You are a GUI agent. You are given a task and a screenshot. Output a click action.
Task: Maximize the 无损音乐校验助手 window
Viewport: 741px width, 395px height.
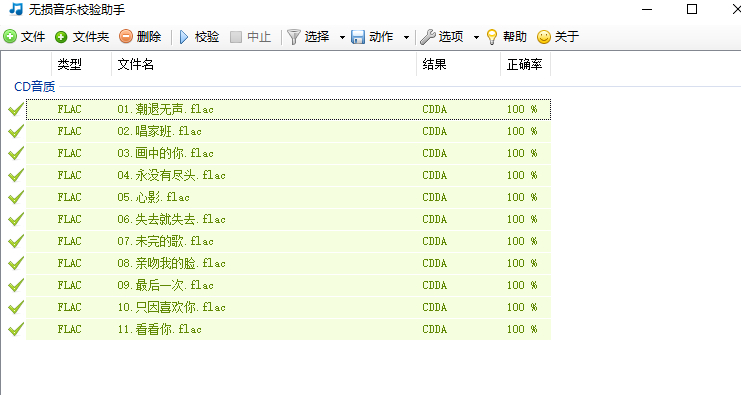tap(692, 9)
